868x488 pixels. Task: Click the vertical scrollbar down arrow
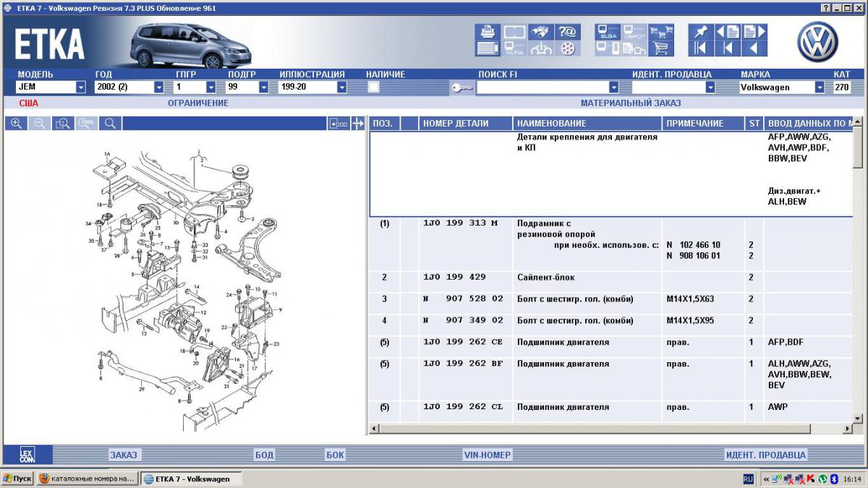(858, 418)
